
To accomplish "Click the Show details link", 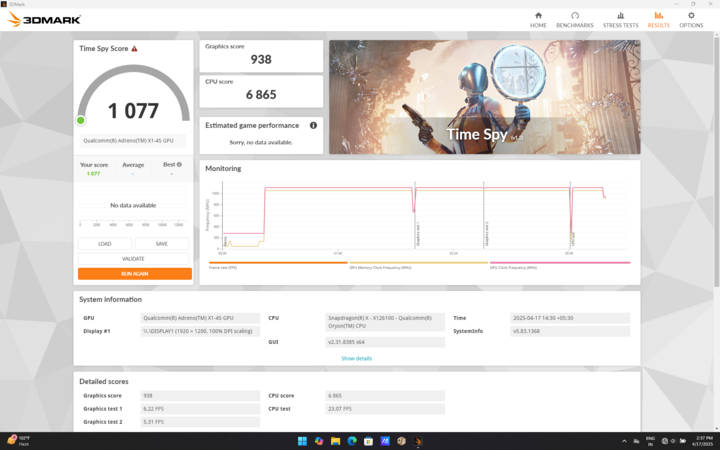I will click(356, 358).
